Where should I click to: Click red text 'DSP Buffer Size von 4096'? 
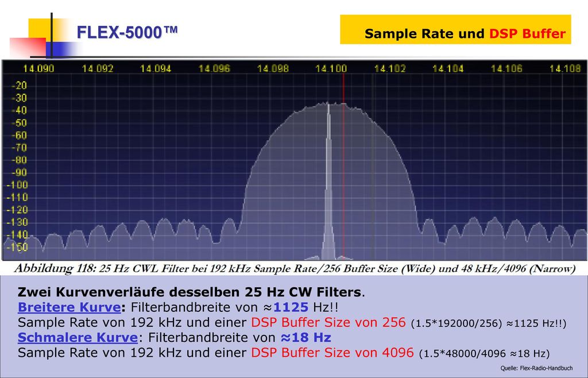pos(332,353)
